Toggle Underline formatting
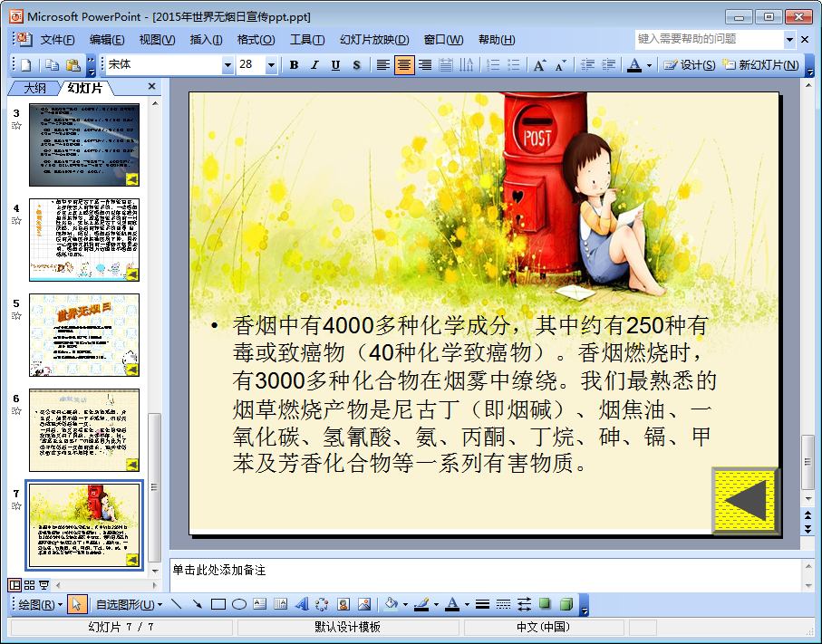Screen dimensions: 822x644 point(335,65)
